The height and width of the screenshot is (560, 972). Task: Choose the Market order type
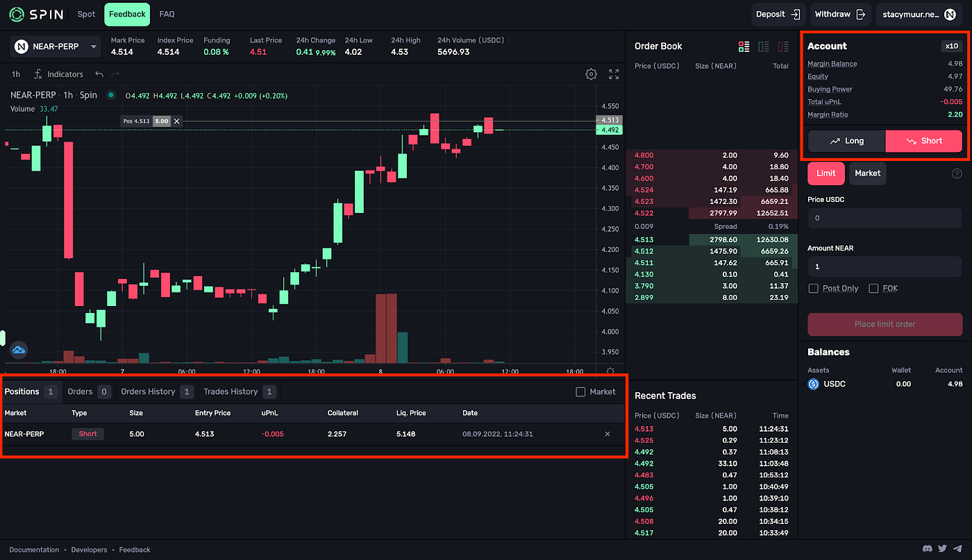(x=867, y=173)
